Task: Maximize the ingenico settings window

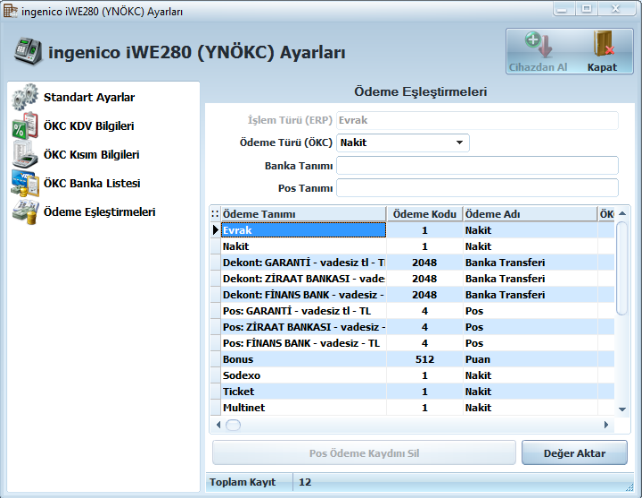Action: 587,9
